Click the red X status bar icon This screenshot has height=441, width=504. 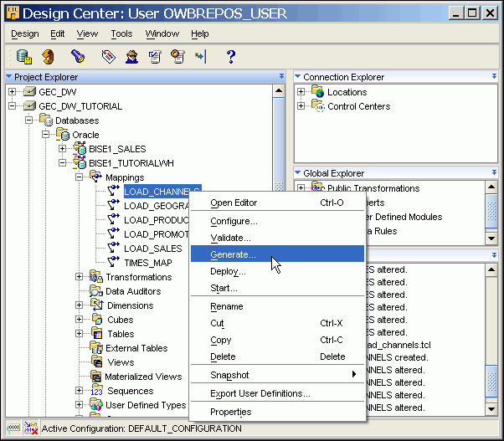(31, 428)
